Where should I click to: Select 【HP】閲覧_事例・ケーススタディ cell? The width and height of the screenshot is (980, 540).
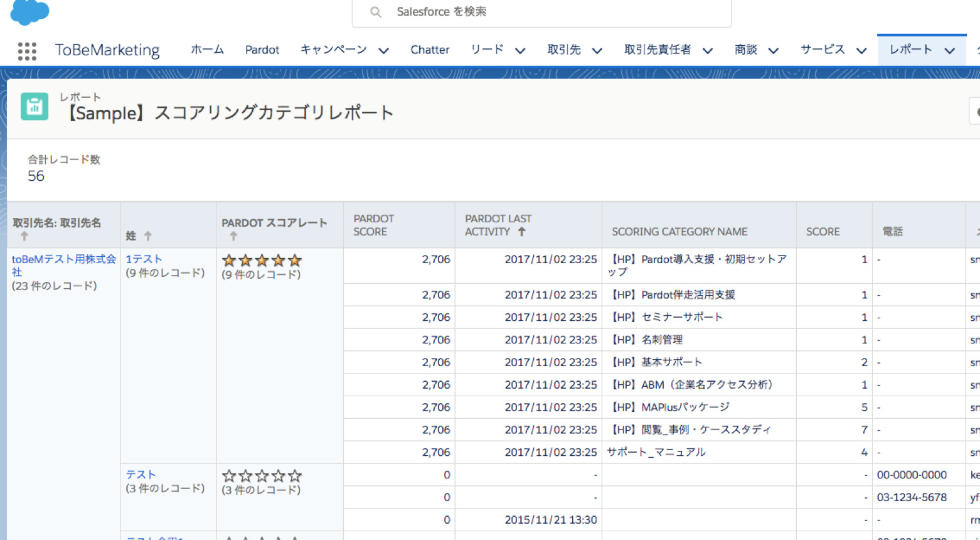[699, 430]
